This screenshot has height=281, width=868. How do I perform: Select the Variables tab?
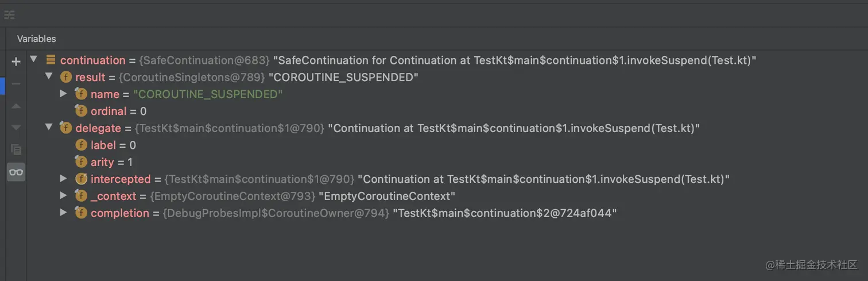point(37,39)
